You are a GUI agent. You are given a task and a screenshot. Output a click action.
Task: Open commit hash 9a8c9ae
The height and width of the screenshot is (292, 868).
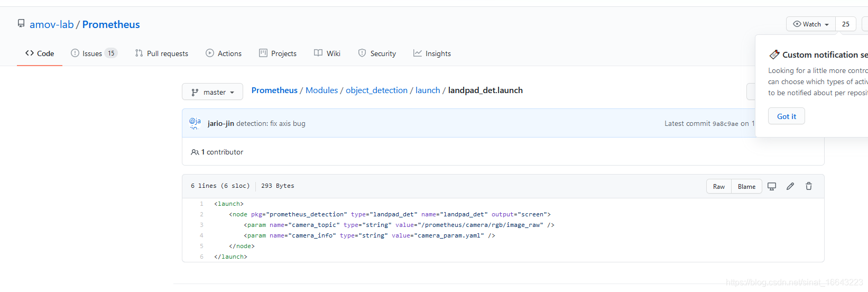click(725, 124)
